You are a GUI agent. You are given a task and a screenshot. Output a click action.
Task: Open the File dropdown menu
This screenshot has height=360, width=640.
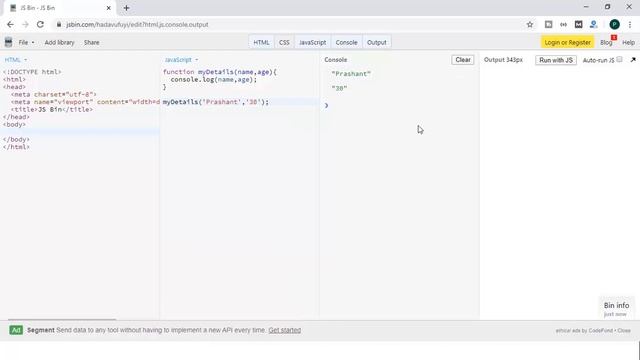click(26, 42)
